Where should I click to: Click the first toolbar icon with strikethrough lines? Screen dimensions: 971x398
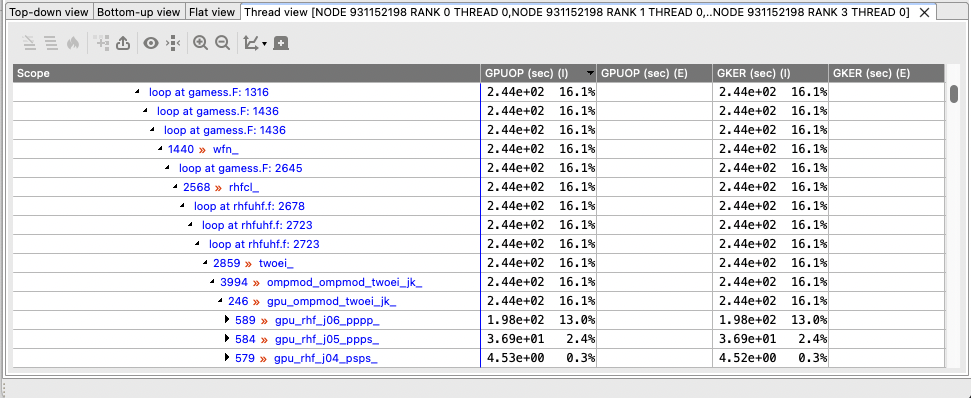click(28, 43)
